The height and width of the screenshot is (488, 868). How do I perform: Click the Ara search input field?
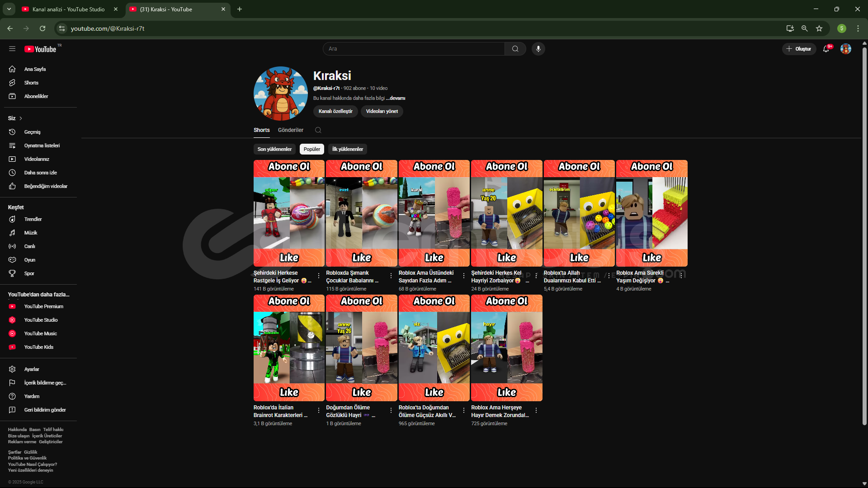pyautogui.click(x=414, y=49)
